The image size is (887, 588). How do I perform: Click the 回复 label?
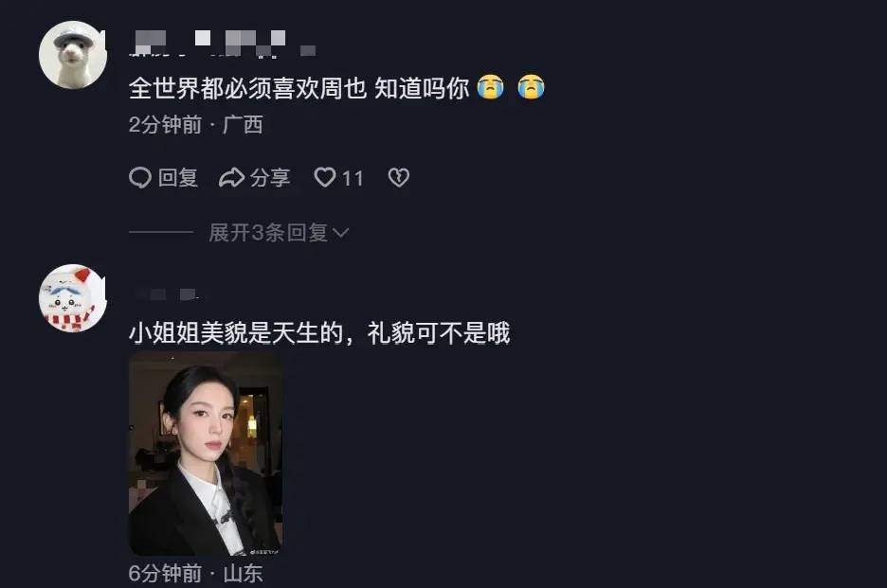(177, 177)
